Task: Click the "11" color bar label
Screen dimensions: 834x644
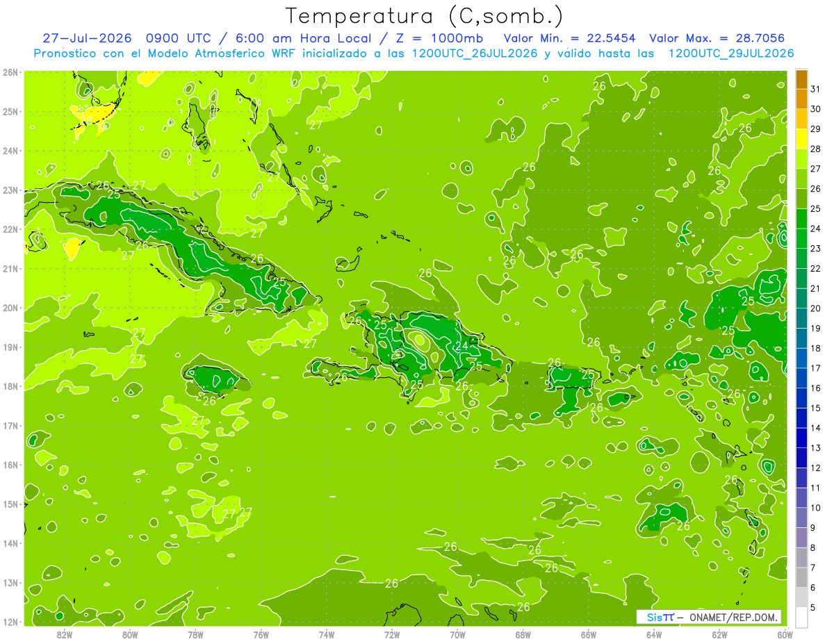Action: (816, 488)
